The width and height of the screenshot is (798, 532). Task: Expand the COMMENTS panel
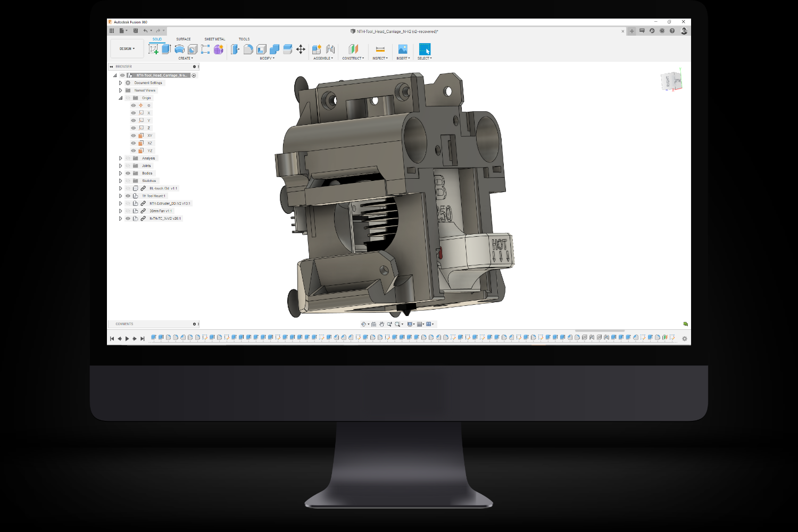pyautogui.click(x=195, y=324)
